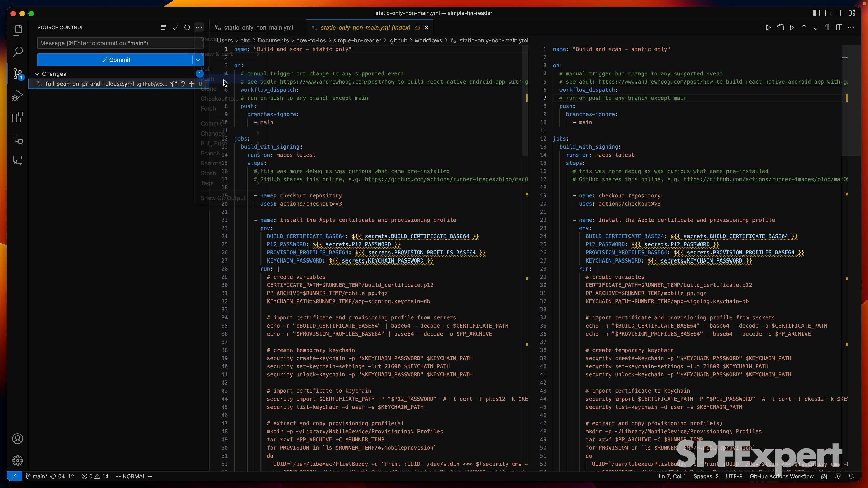Open the Remote Explorer activity bar icon
This screenshot has width=868, height=488.
point(18,139)
